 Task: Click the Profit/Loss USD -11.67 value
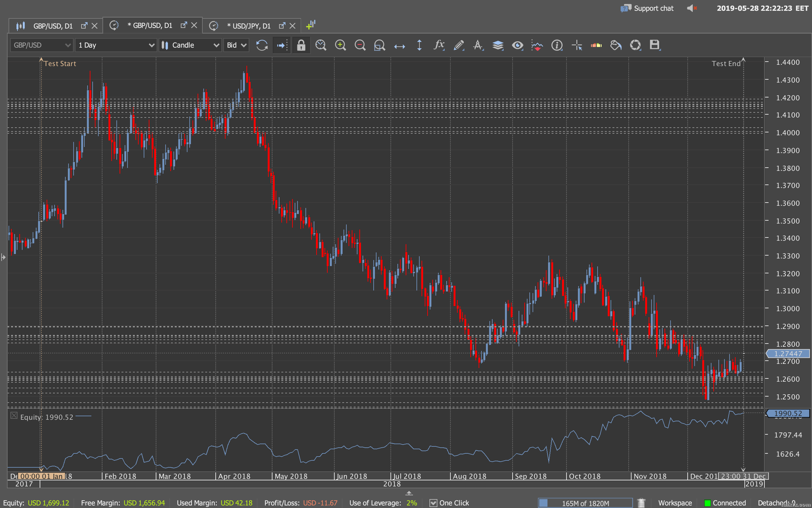320,503
